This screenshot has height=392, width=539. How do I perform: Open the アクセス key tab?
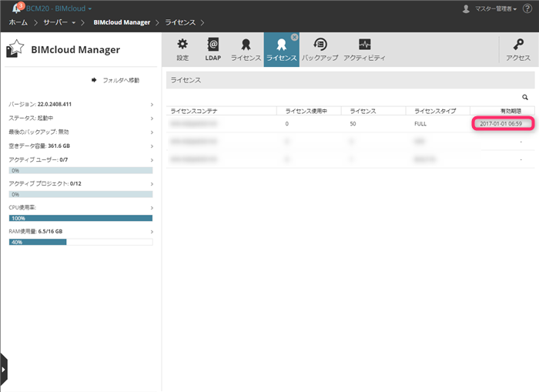[518, 49]
